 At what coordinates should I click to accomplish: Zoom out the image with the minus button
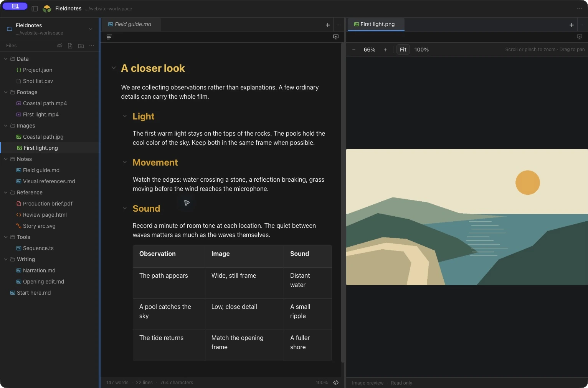[x=354, y=50]
